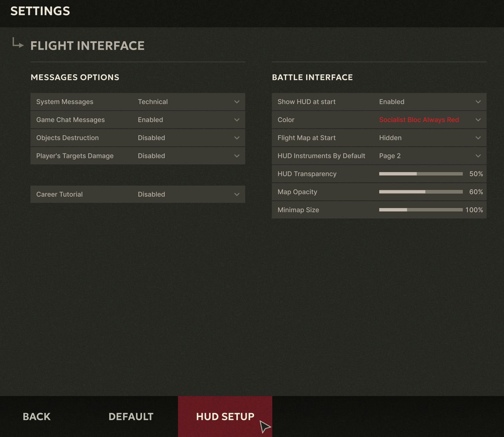Go Back from settings
This screenshot has width=504, height=437.
[x=37, y=417]
